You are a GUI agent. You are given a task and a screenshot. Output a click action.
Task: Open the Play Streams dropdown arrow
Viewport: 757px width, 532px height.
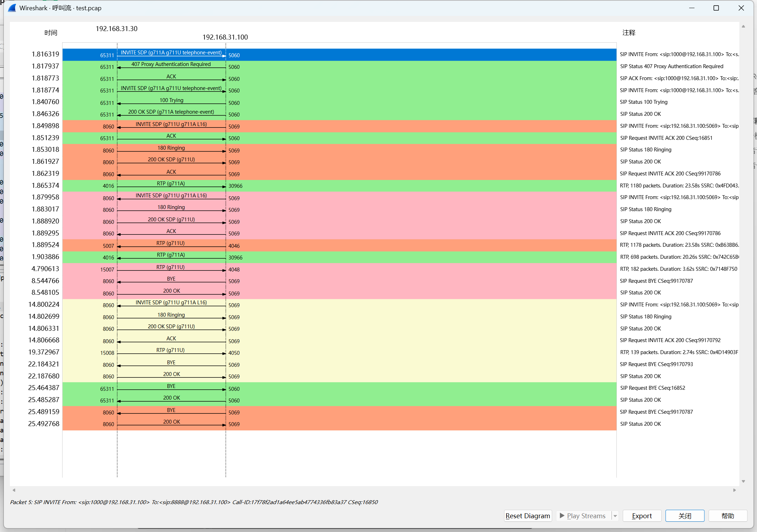point(615,516)
